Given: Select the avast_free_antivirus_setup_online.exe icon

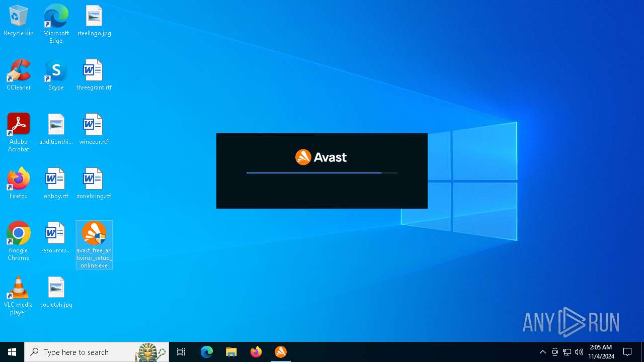Looking at the screenshot, I should pyautogui.click(x=94, y=245).
